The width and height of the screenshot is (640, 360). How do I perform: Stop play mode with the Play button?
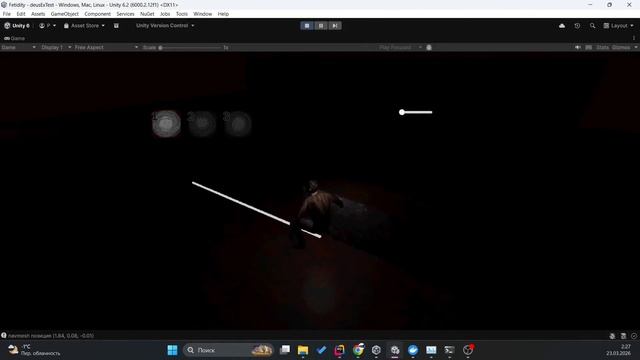(x=307, y=26)
